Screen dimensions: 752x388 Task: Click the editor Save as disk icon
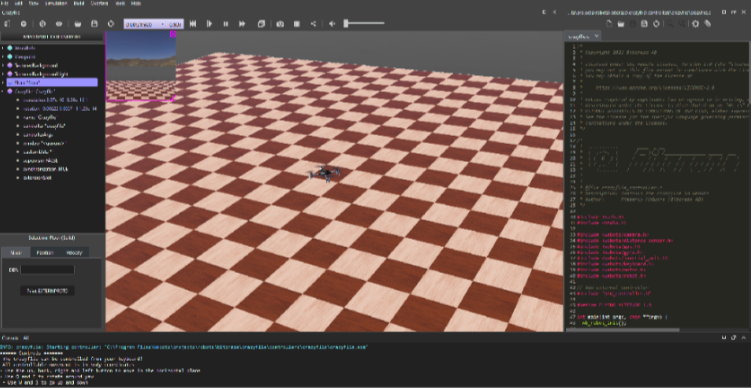click(645, 24)
